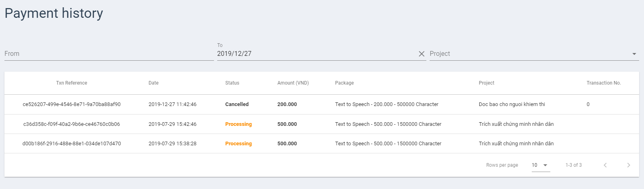Click the Status column header
Viewport: 644px width, 189px height.
click(232, 83)
